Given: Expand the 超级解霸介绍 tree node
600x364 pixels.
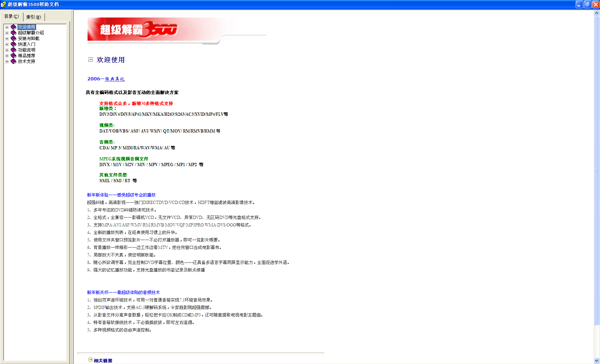Looking at the screenshot, I should (x=7, y=33).
